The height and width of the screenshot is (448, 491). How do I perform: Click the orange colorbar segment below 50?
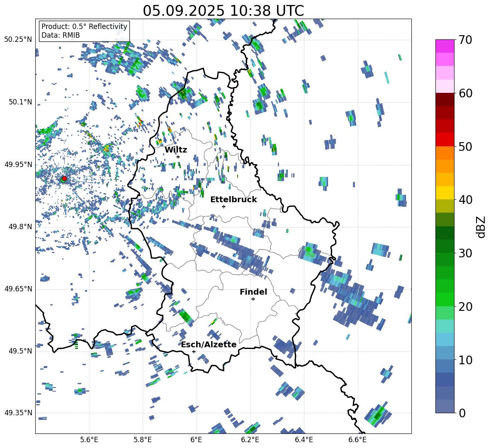click(x=445, y=153)
